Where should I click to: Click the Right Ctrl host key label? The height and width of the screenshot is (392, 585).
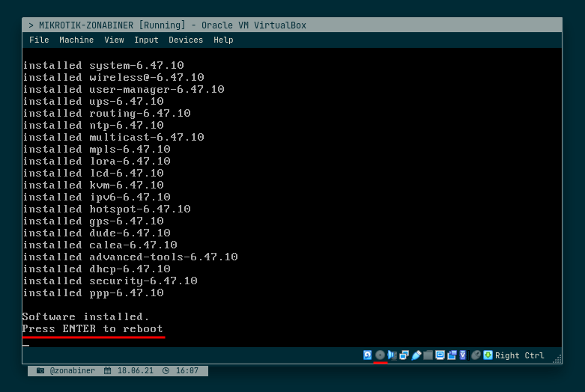[x=519, y=355]
